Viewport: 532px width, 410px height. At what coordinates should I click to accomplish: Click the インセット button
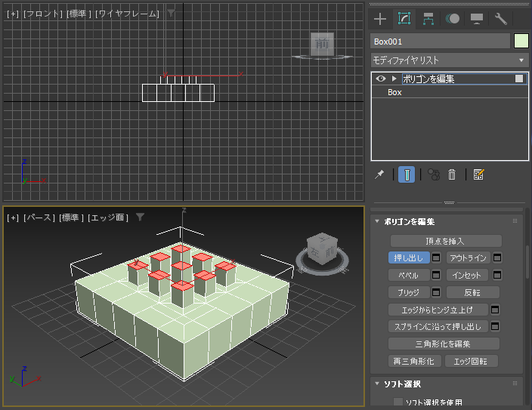click(467, 275)
